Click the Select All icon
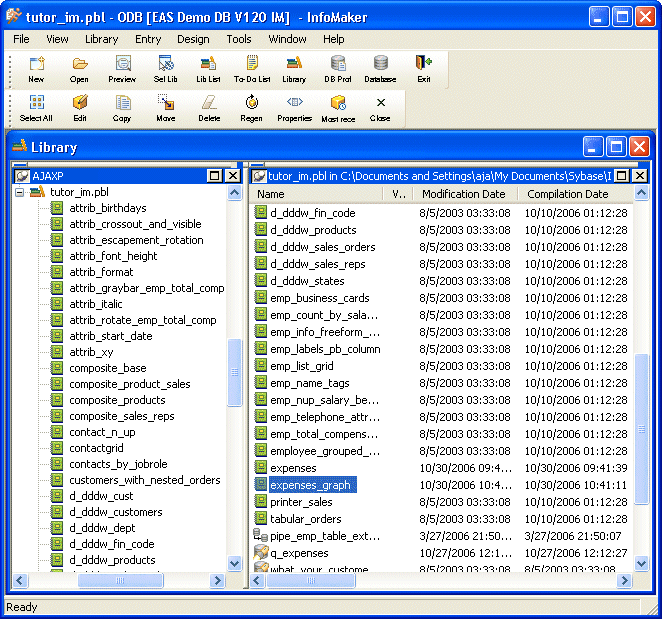This screenshot has height=619, width=662. [36, 109]
